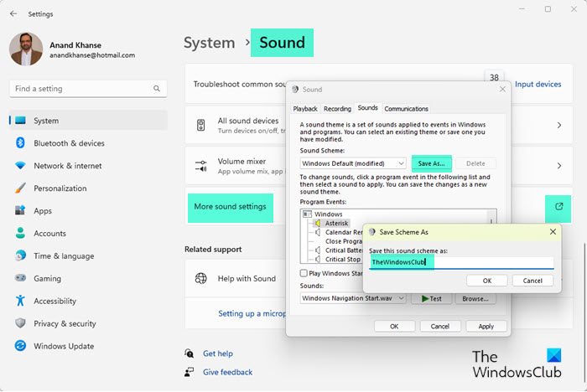
Task: Expand the Volume mixer chevron
Action: 559,166
